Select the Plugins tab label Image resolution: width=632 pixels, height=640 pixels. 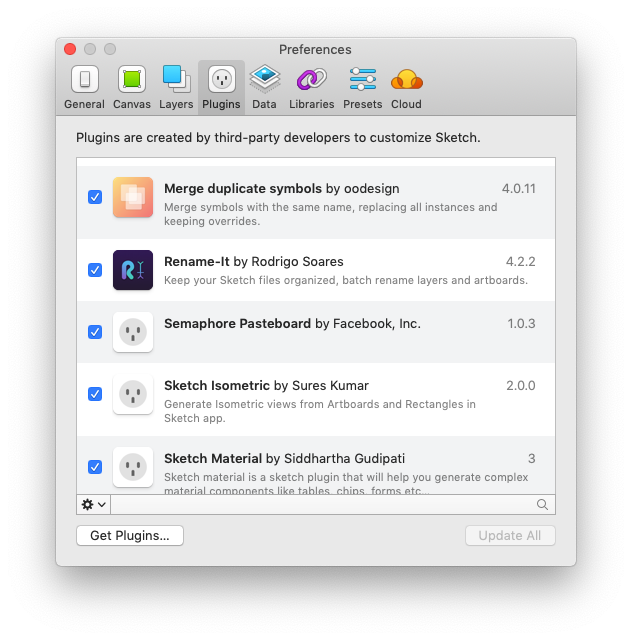(x=221, y=104)
